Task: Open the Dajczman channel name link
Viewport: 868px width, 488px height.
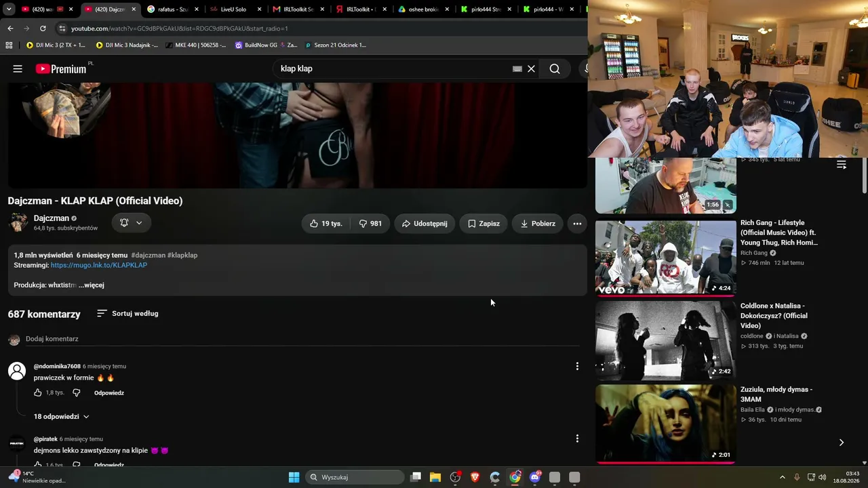Action: tap(52, 218)
